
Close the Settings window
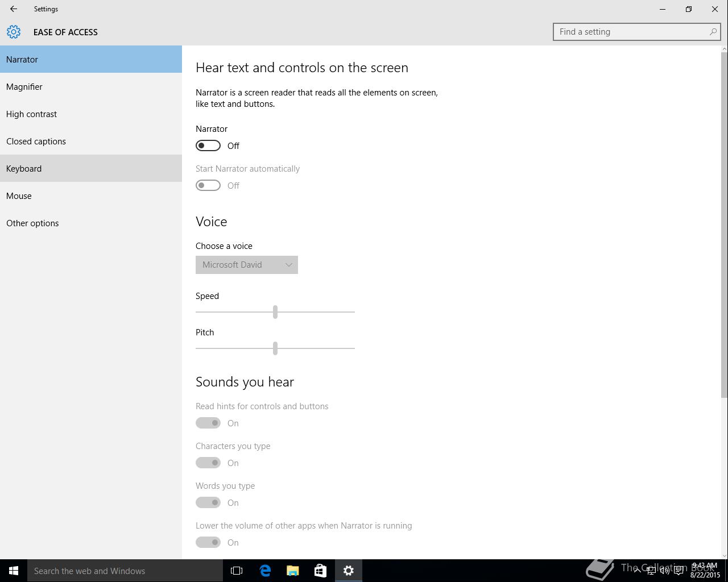pos(715,9)
